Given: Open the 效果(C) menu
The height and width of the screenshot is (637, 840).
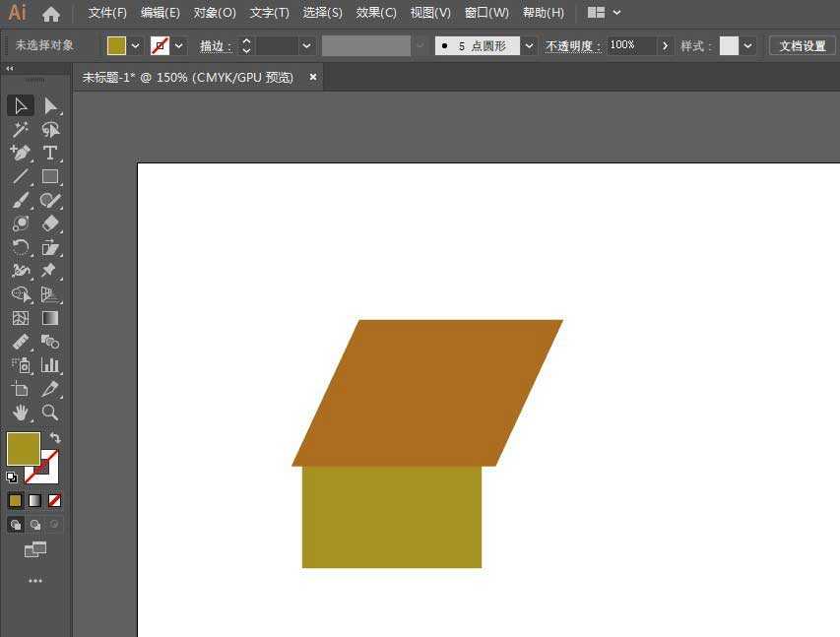Looking at the screenshot, I should (374, 13).
